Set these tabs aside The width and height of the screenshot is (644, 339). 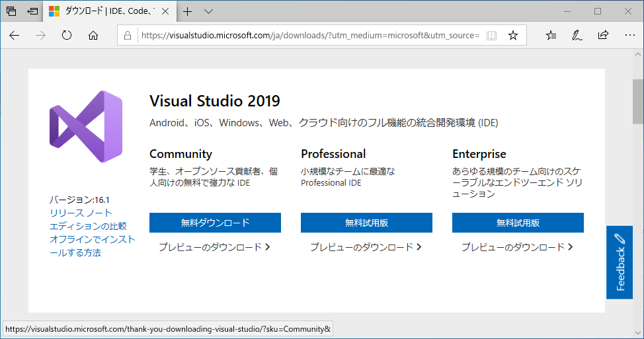pos(32,11)
